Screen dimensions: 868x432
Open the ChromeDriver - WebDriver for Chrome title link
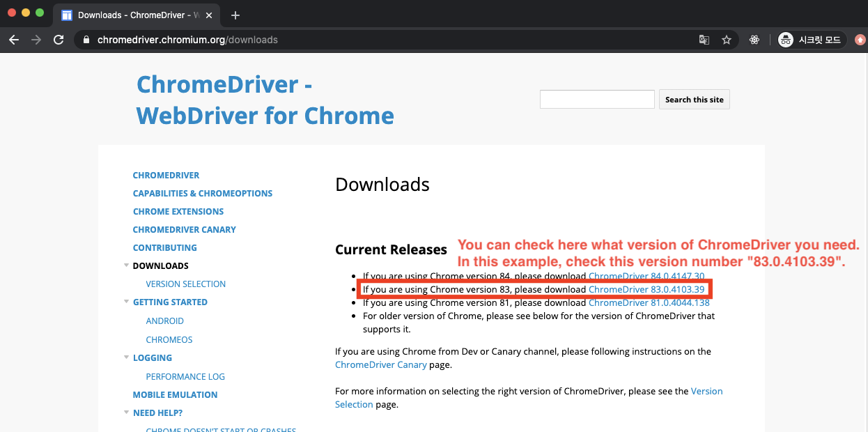tap(265, 100)
